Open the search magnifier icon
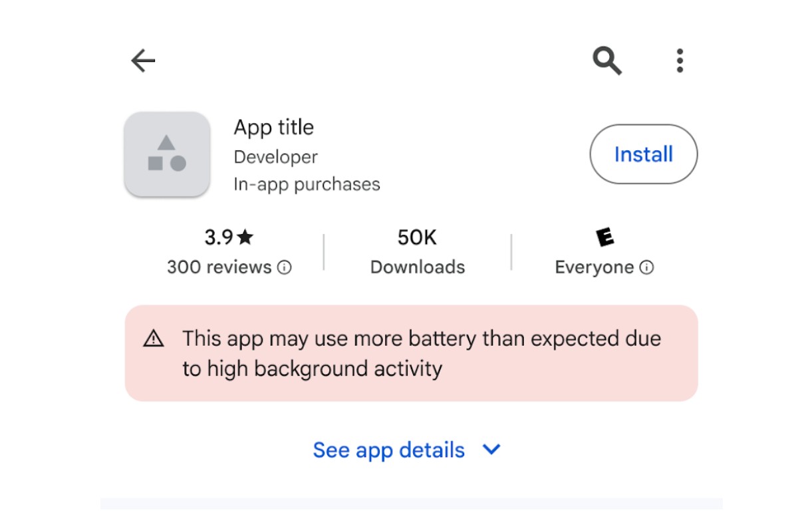The width and height of the screenshot is (798, 532). 607,61
